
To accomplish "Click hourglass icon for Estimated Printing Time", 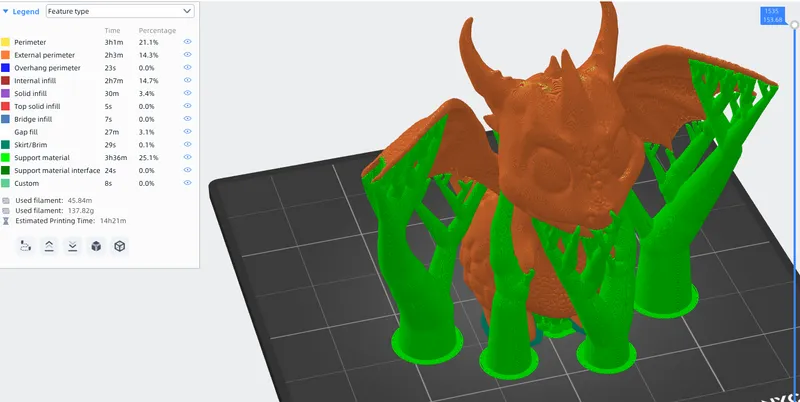I will click(6, 221).
